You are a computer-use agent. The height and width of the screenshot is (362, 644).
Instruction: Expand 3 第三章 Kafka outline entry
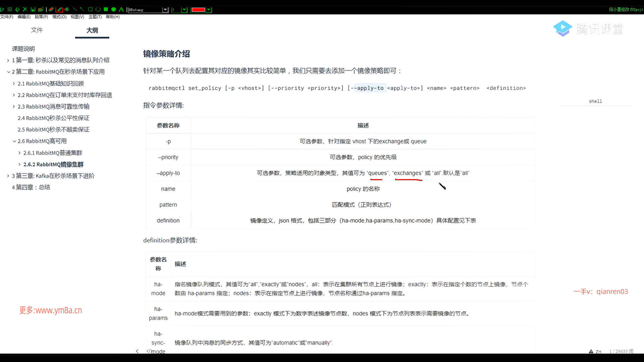pyautogui.click(x=8, y=176)
